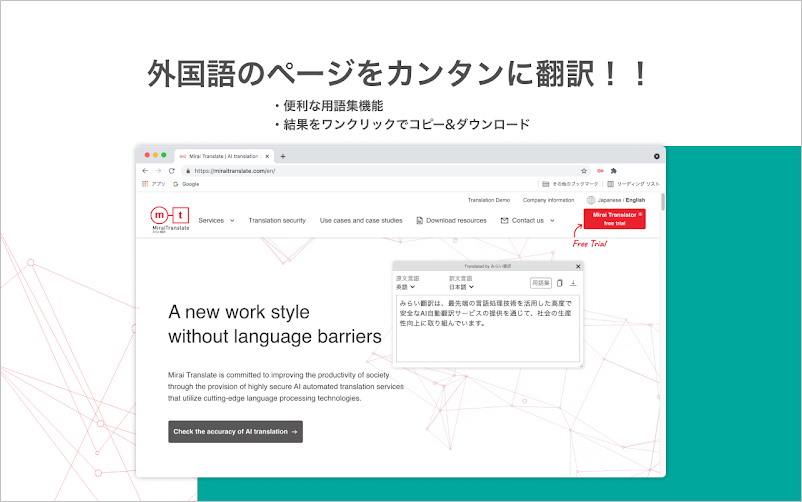Open the 訳文言語 target language dropdown

click(461, 287)
